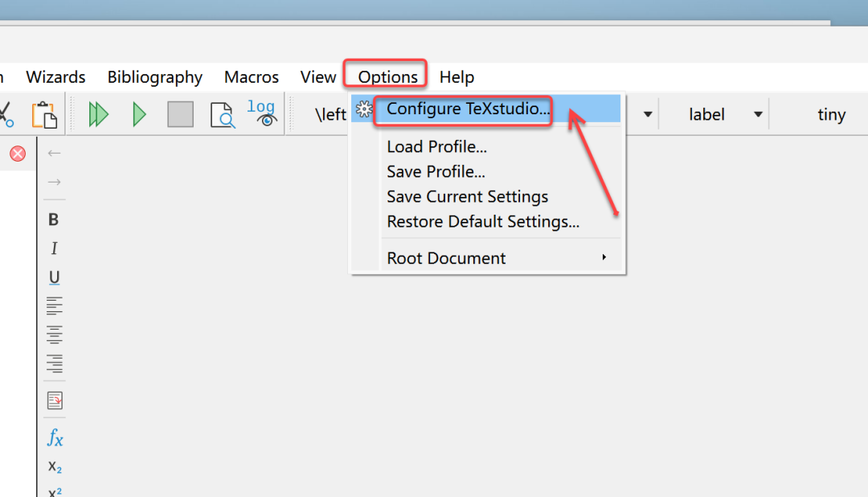
Task: Choose Load Profile... from the menu
Action: pos(436,147)
